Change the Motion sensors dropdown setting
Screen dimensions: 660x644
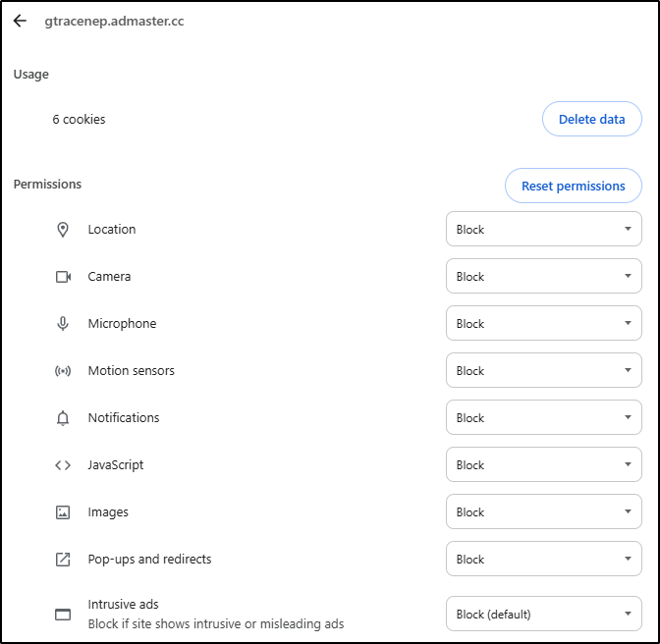[x=543, y=371]
